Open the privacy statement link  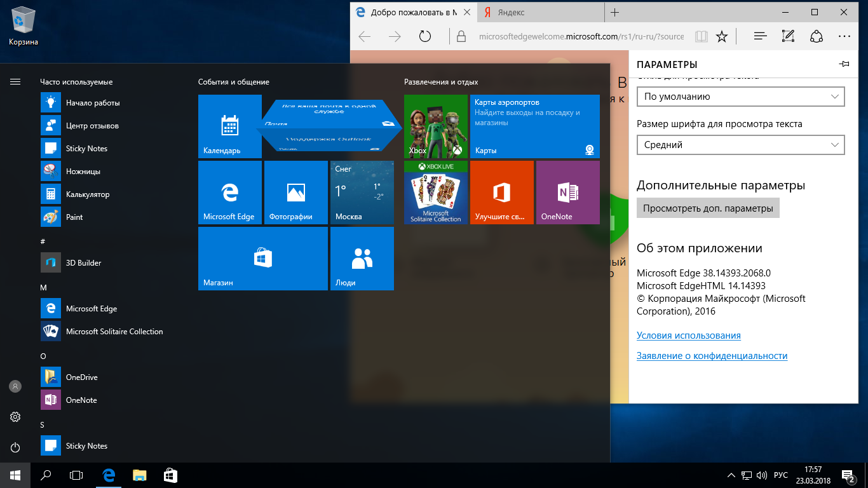click(712, 356)
